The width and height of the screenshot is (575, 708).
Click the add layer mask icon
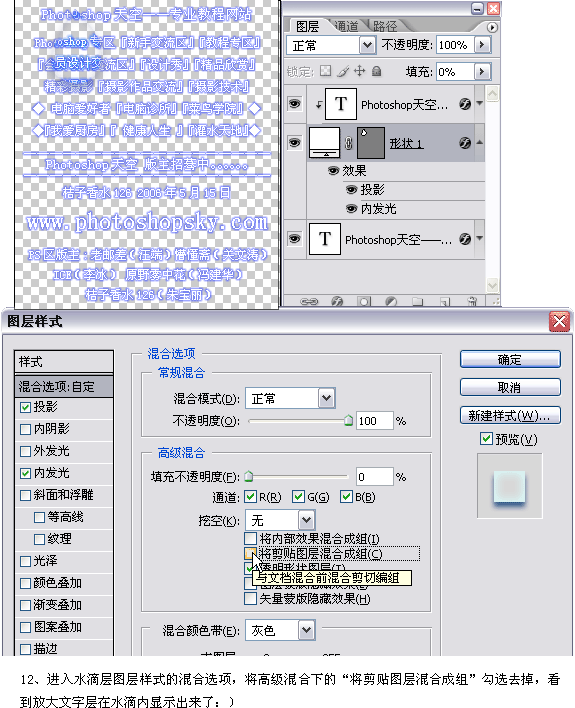[x=364, y=302]
